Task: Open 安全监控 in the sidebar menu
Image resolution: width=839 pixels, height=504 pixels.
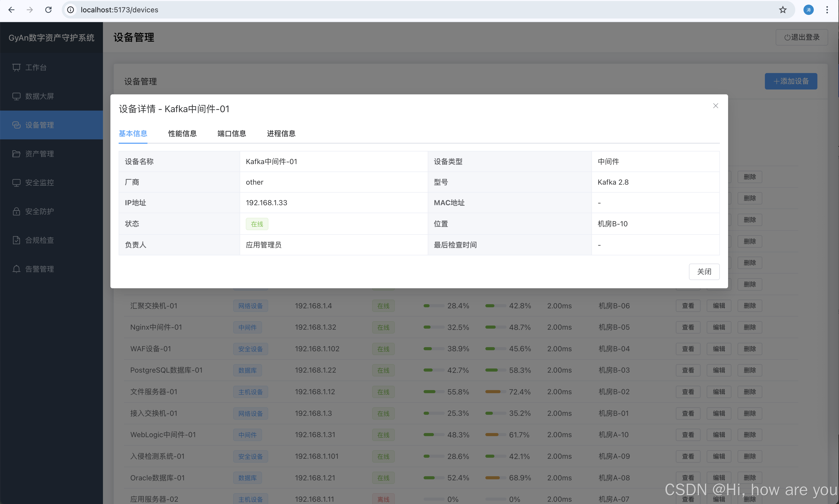Action: coord(39,183)
